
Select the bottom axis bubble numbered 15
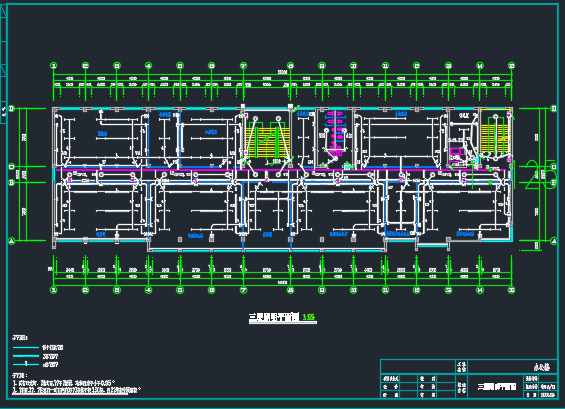pyautogui.click(x=511, y=290)
